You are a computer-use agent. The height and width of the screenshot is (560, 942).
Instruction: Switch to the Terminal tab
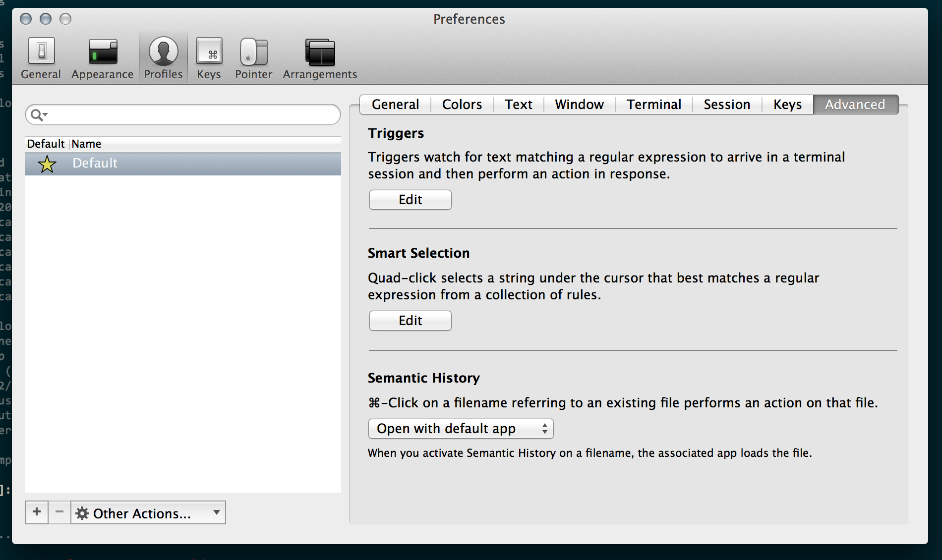(653, 105)
